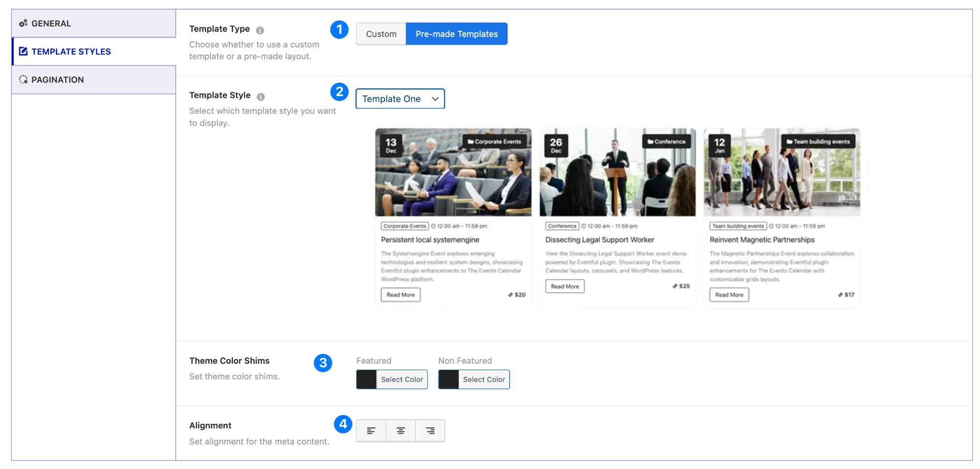Switch to the Template Styles tab
The height and width of the screenshot is (469, 980).
[71, 51]
